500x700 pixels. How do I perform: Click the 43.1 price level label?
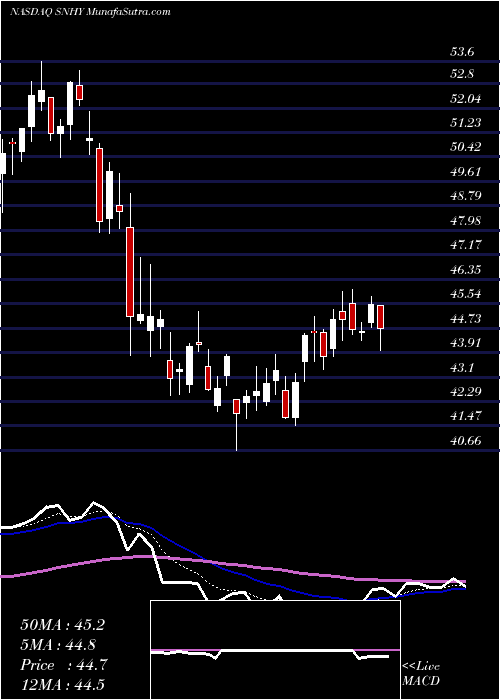(x=463, y=367)
